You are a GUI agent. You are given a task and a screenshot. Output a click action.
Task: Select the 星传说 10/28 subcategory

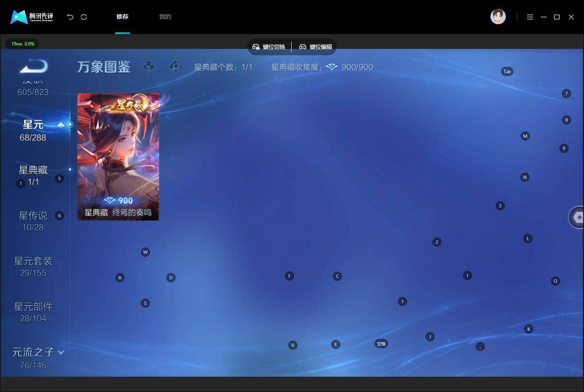pos(33,221)
